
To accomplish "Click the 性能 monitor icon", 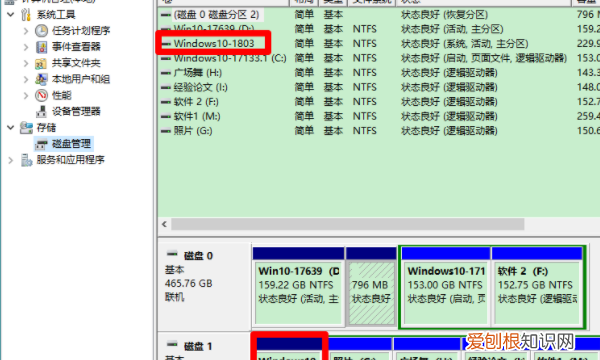I will pyautogui.click(x=41, y=95).
